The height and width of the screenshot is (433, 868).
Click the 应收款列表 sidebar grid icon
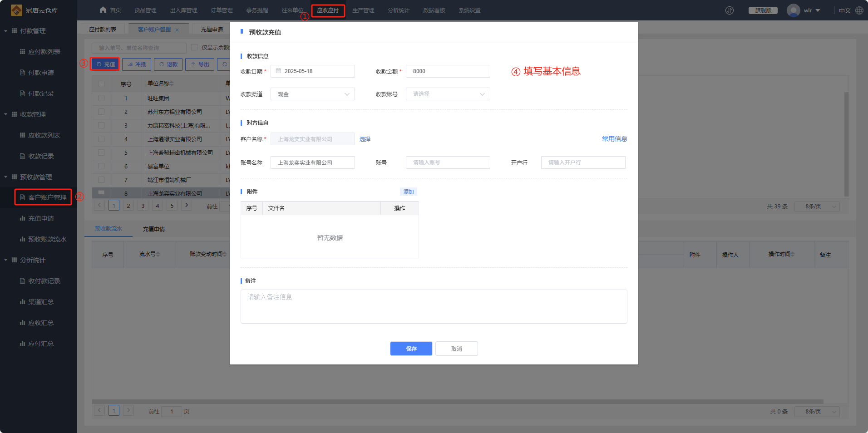tap(22, 135)
